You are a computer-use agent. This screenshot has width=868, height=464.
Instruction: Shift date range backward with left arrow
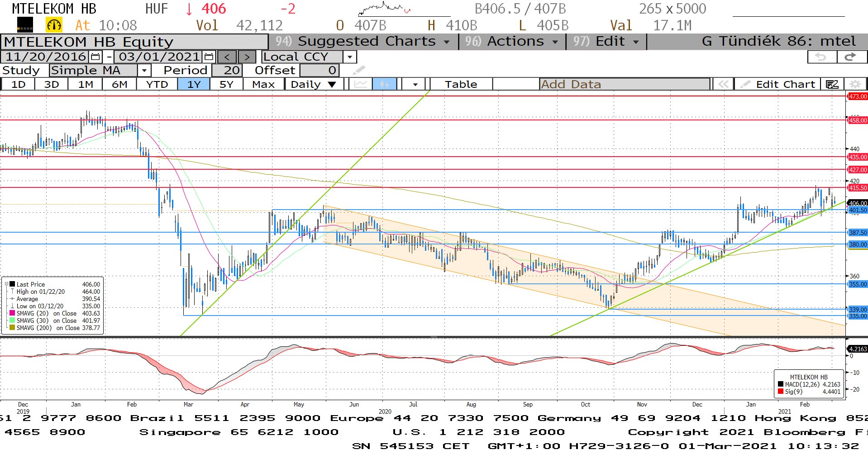227,57
